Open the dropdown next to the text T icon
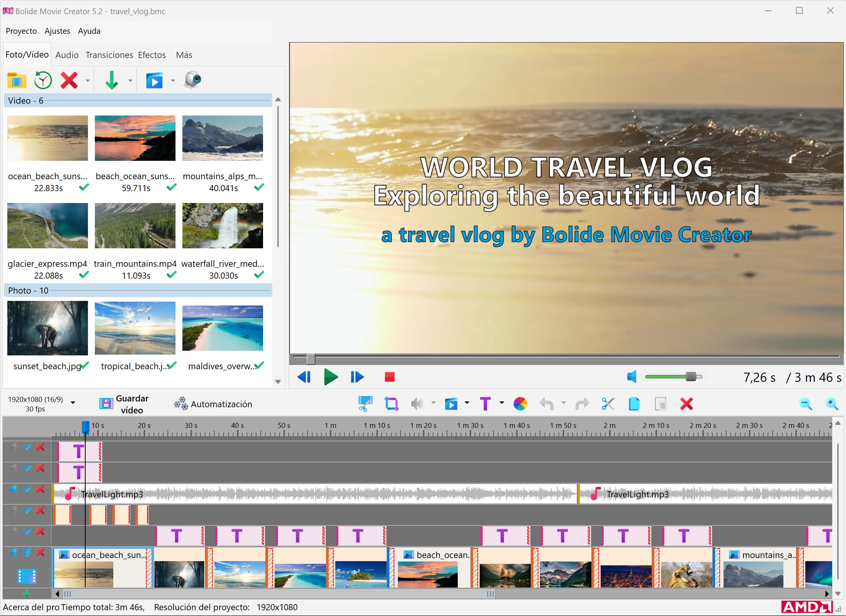Image resolution: width=846 pixels, height=616 pixels. point(502,403)
